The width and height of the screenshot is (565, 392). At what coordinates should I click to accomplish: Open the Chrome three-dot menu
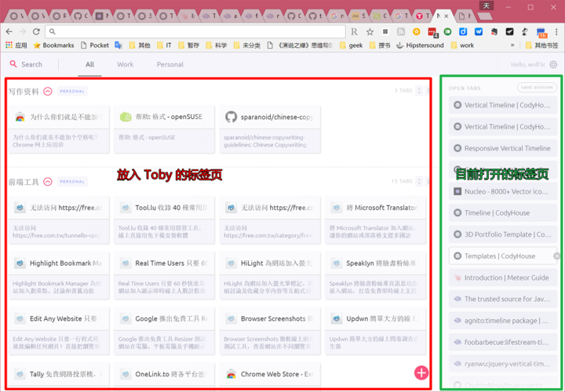556,31
